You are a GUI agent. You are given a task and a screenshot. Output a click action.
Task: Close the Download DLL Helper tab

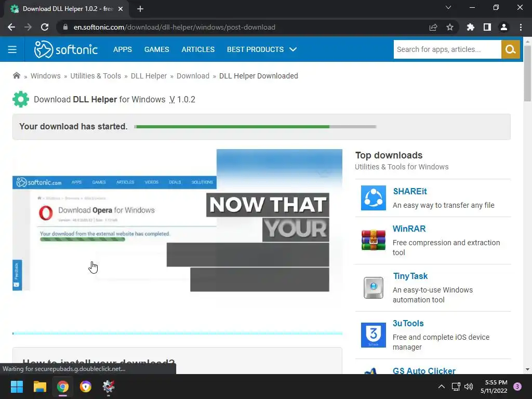coord(121,9)
